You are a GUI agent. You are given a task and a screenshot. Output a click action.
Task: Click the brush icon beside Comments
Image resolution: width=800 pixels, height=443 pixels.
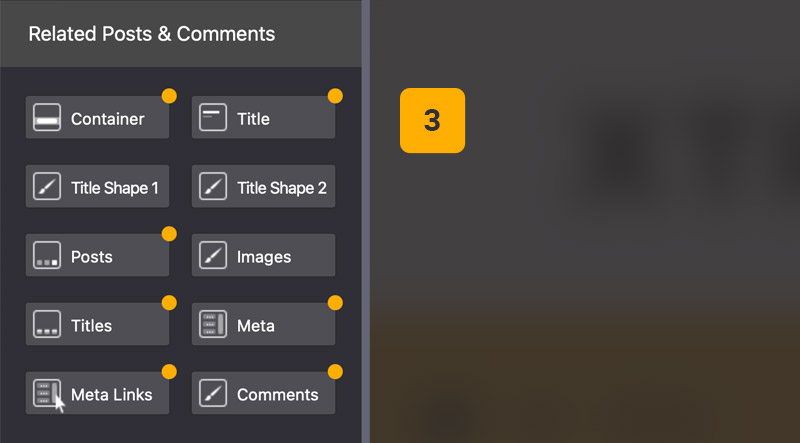point(213,394)
